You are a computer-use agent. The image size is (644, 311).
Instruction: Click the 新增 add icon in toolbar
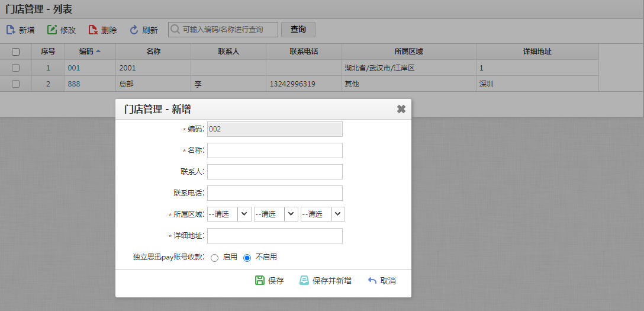pos(11,30)
